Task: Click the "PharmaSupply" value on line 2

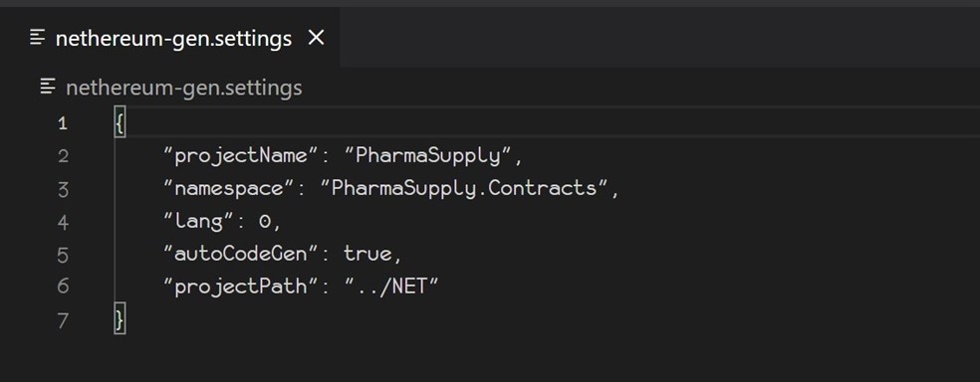Action: [428, 155]
